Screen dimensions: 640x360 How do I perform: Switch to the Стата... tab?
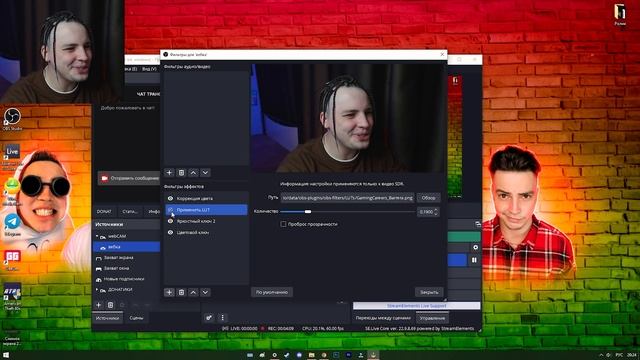(x=130, y=211)
